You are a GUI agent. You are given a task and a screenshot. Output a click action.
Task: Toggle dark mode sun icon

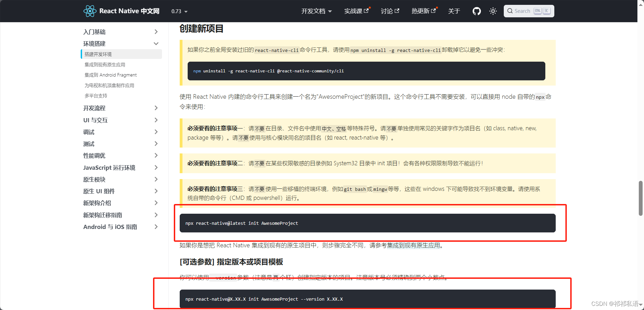tap(493, 11)
